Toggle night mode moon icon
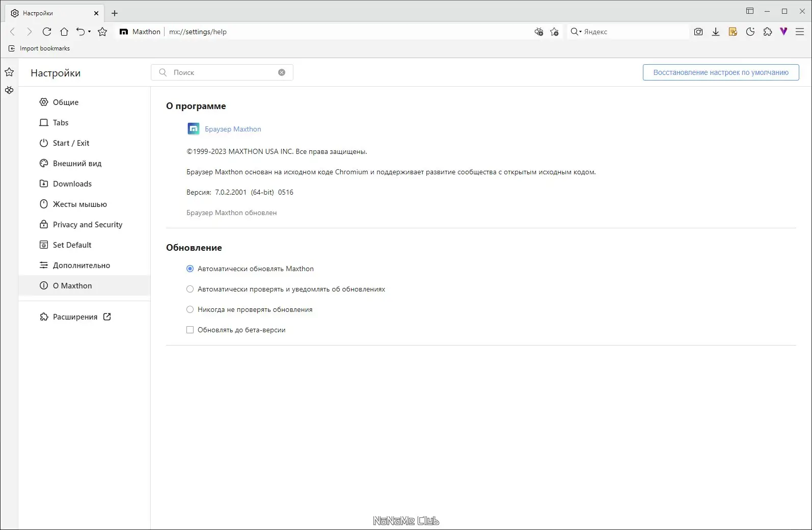 click(x=750, y=32)
